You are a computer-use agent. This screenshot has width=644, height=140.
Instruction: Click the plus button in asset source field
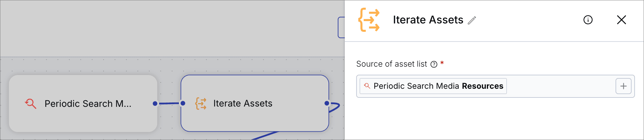[x=624, y=86]
